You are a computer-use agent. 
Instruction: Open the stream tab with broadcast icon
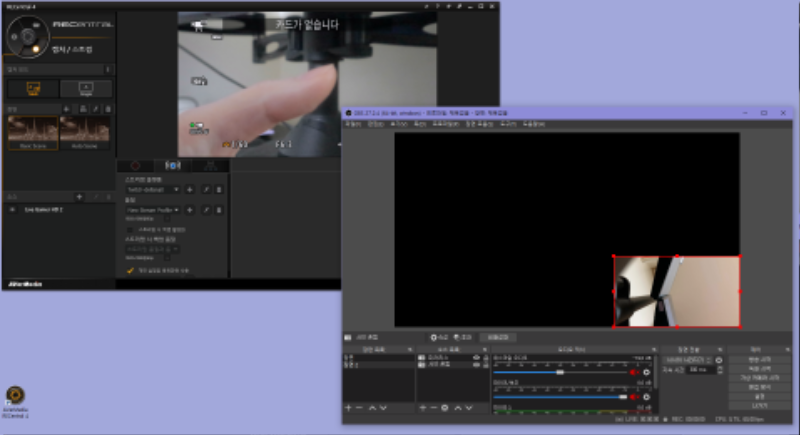(x=173, y=166)
